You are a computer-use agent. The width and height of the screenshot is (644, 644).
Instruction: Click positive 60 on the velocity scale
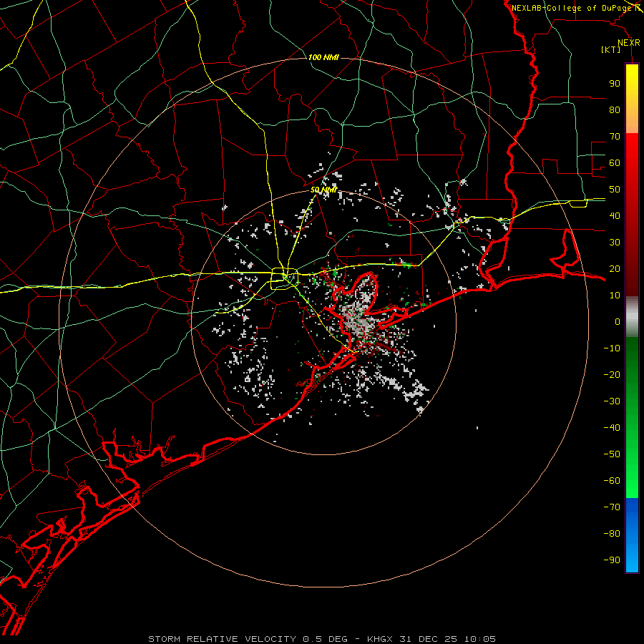[615, 163]
